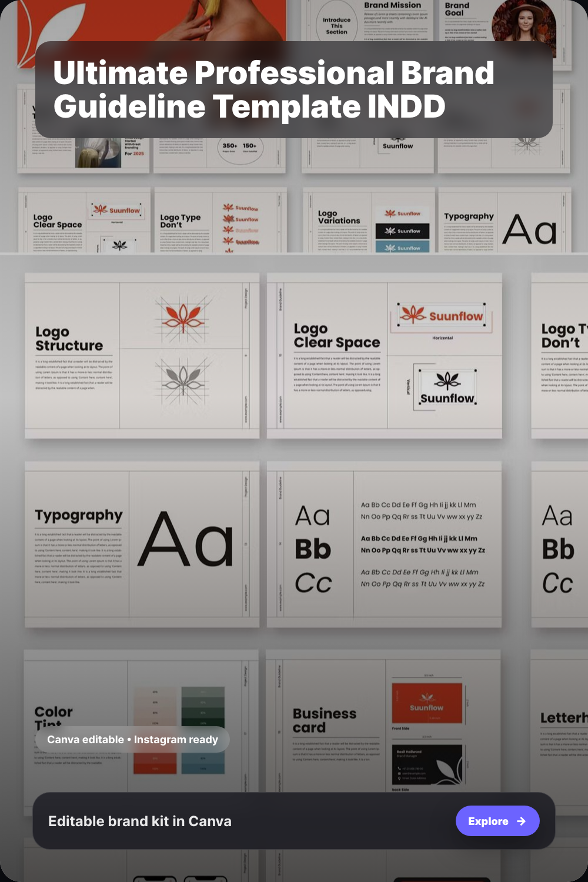Click 'Editable brand kit in Canva' text
Image resolution: width=588 pixels, height=882 pixels.
[x=140, y=821]
